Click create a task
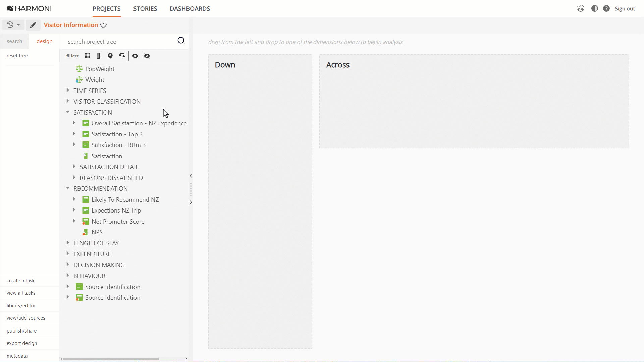 20,281
